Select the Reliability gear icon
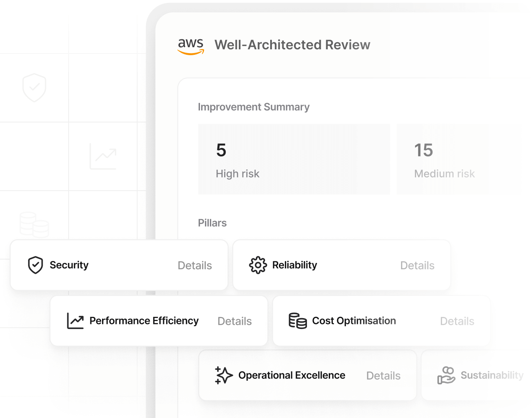The image size is (532, 418). pos(258,265)
